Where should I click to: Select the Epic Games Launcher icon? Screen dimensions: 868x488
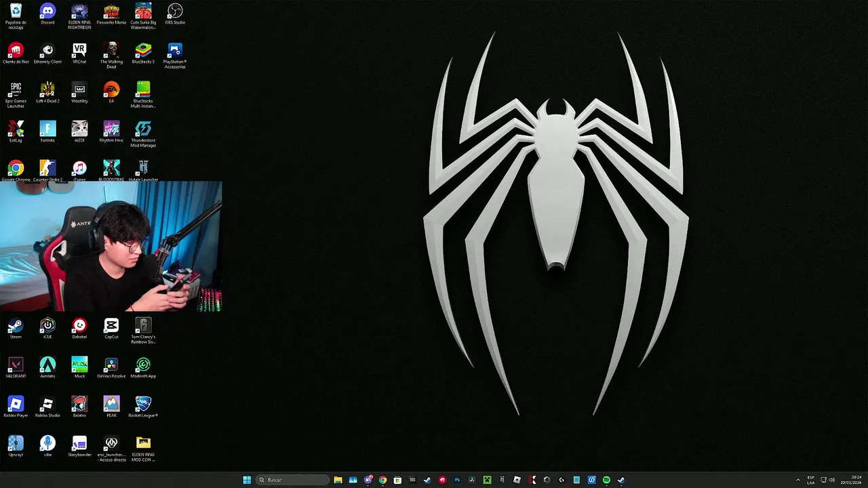pyautogui.click(x=16, y=94)
